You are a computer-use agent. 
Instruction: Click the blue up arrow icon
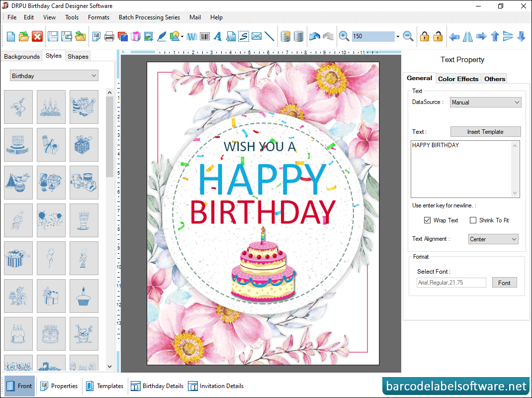click(495, 36)
